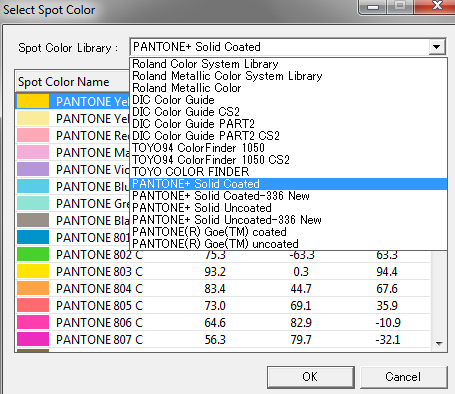
Task: Pick TOYO COLOR FINDER library
Action: [288, 172]
